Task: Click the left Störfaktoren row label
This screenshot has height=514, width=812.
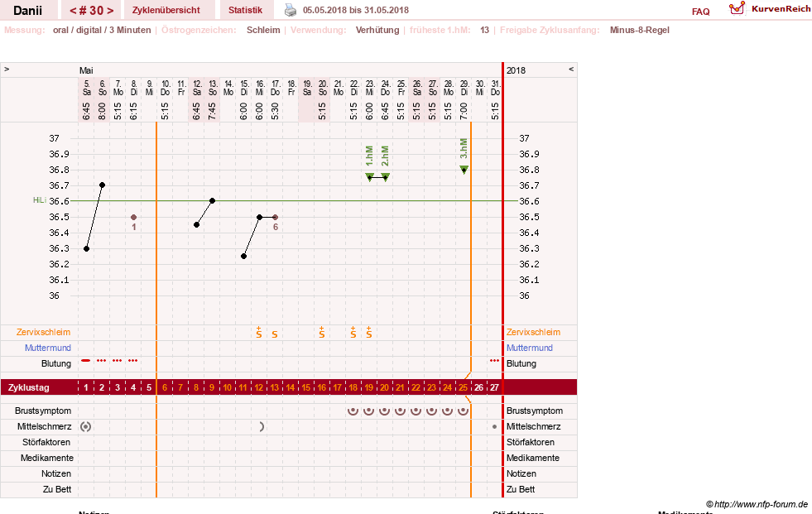Action: click(46, 442)
